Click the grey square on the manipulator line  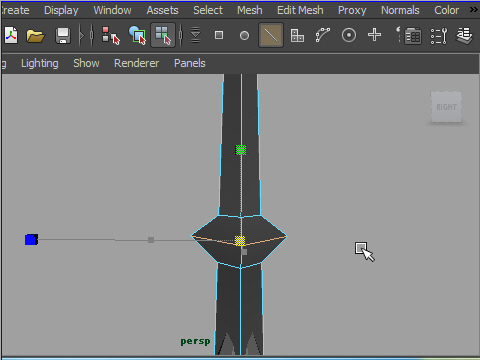coord(151,240)
